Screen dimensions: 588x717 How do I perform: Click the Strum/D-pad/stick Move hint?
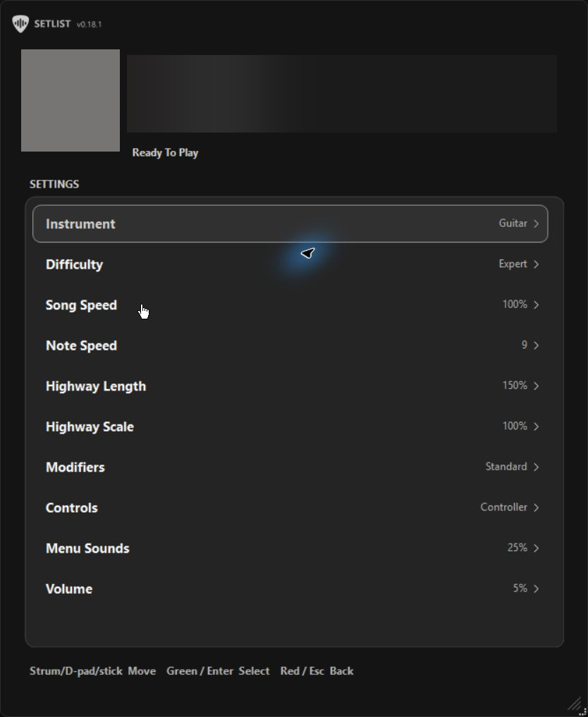pyautogui.click(x=93, y=670)
